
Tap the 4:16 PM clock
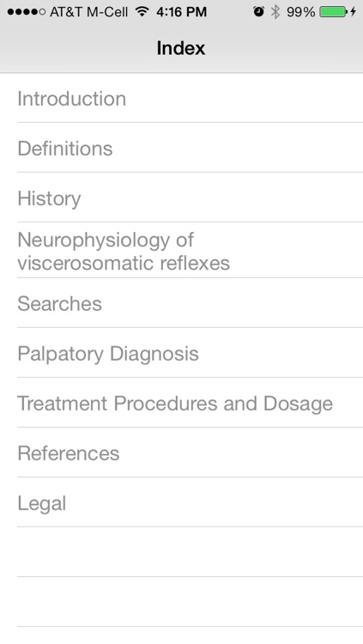pyautogui.click(x=181, y=12)
